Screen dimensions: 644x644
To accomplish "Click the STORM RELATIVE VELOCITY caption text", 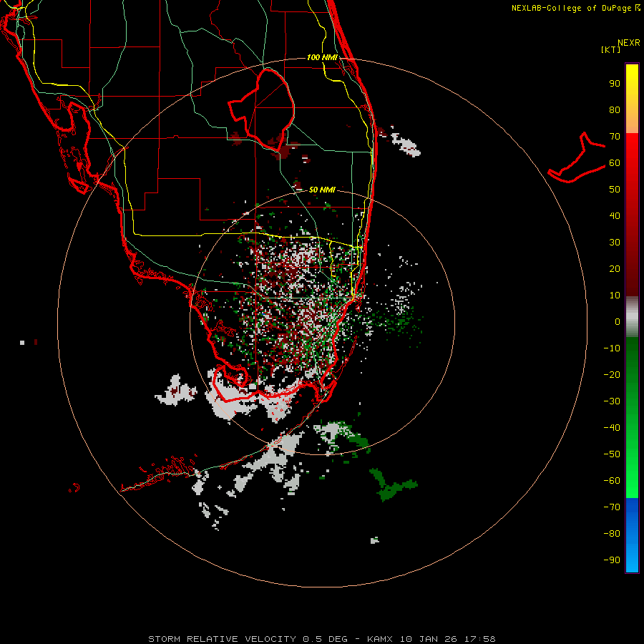I will 222,639.
